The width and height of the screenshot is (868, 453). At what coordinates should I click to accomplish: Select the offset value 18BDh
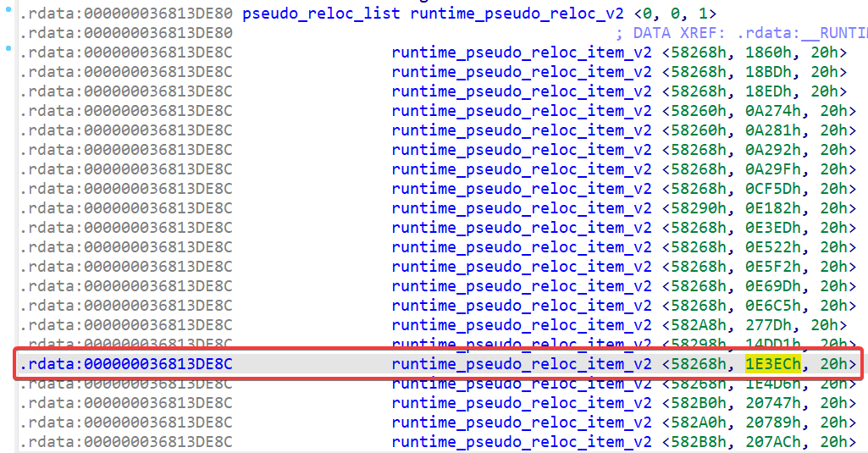768,72
